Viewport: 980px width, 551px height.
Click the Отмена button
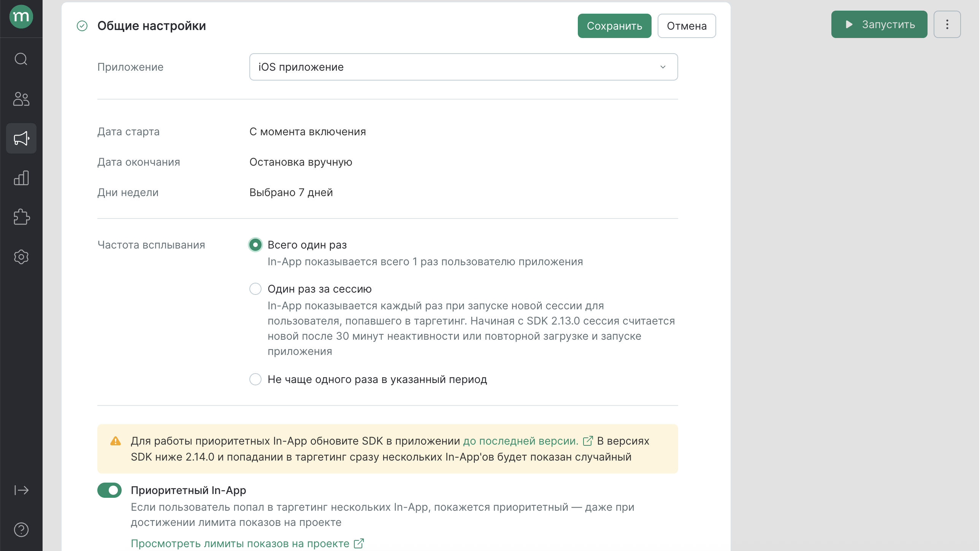[687, 26]
